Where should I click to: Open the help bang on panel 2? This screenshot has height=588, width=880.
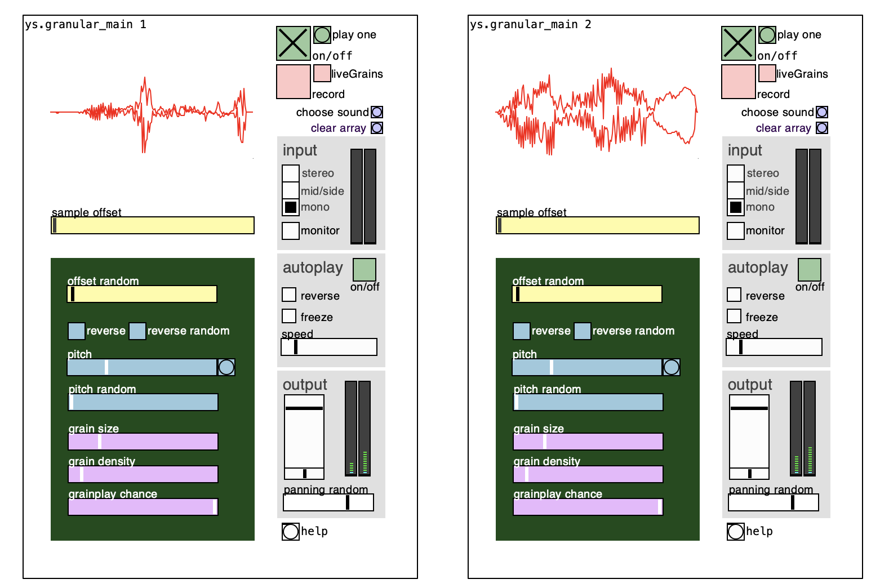[x=736, y=531]
